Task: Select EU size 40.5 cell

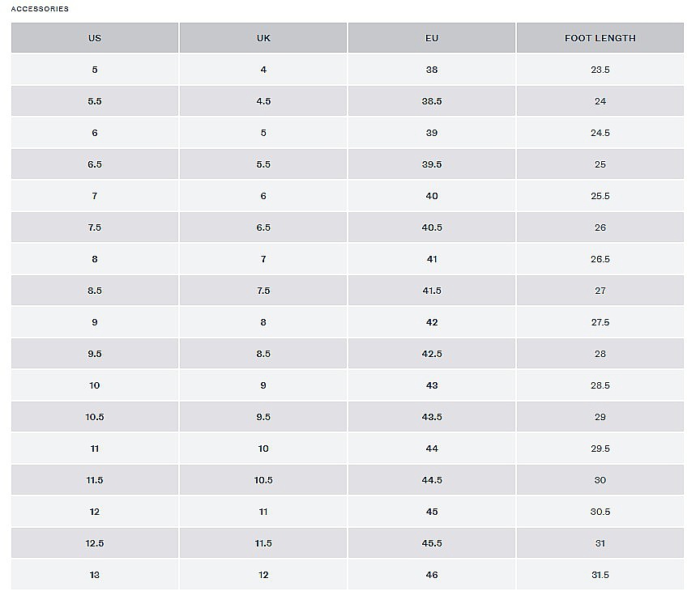Action: [x=432, y=227]
